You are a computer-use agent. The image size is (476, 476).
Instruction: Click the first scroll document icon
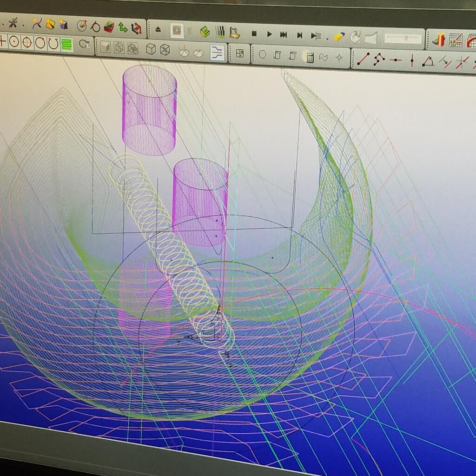pyautogui.click(x=277, y=55)
